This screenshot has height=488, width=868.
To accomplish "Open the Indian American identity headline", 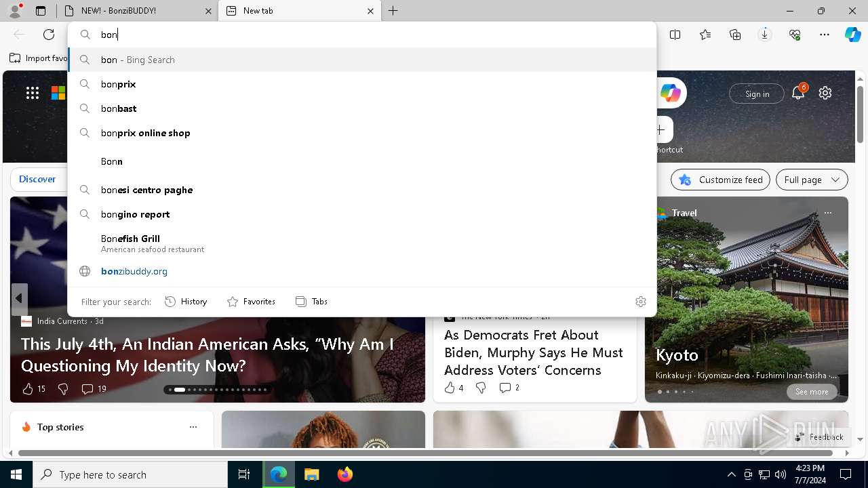I will (208, 354).
